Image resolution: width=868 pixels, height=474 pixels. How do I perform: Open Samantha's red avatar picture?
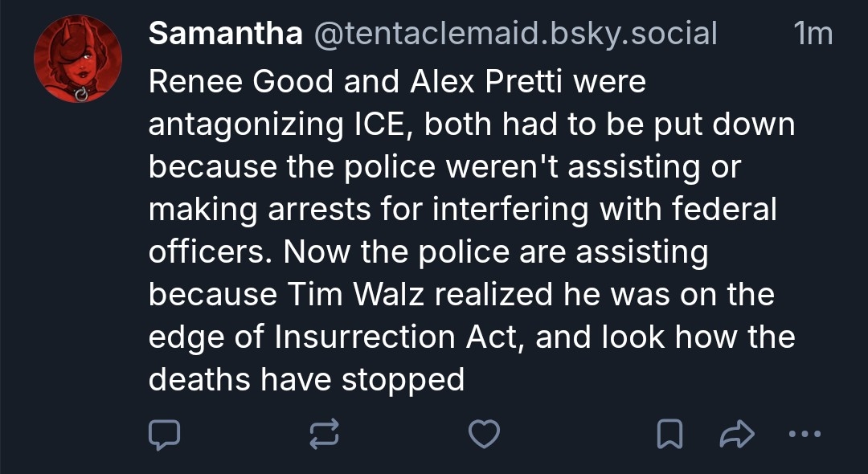pyautogui.click(x=78, y=59)
